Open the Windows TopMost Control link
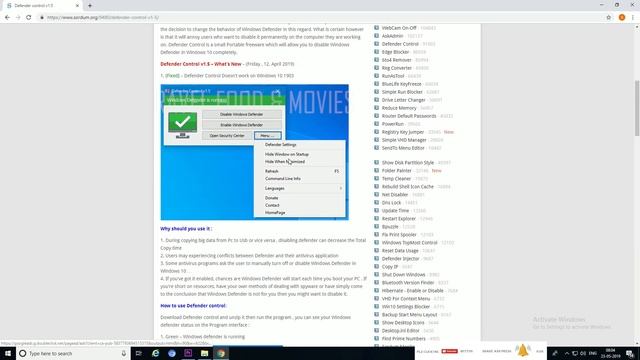This screenshot has width=640, height=360. 409,242
